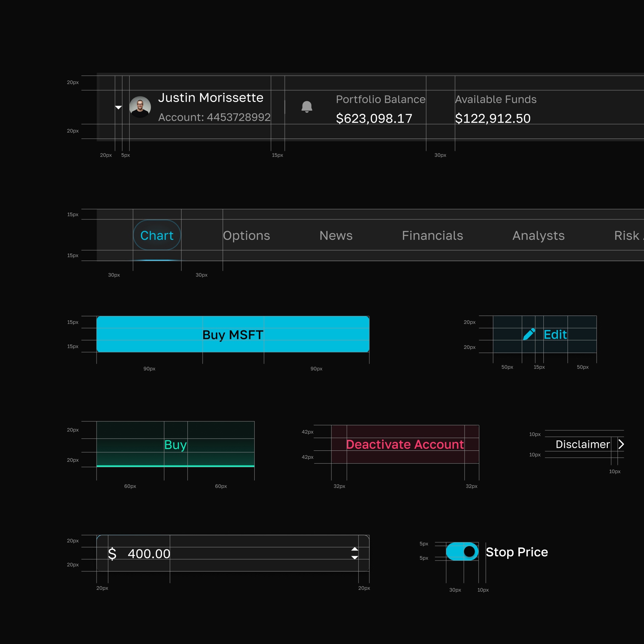Open the Disclaimer chevron arrow
644x644 pixels.
[x=621, y=444]
